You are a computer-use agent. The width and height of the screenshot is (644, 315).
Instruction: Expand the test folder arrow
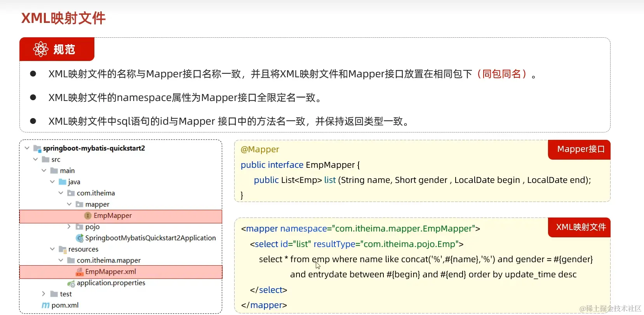point(44,294)
